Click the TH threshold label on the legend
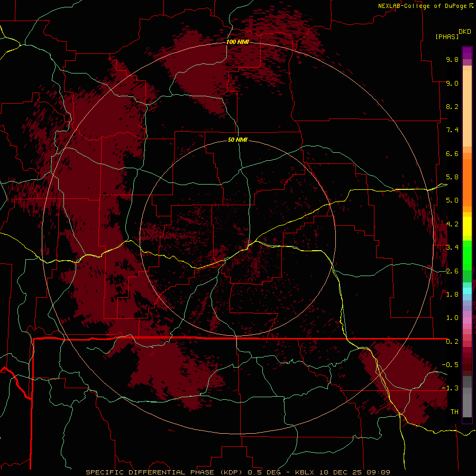Viewport: 476px width, 476px height. pyautogui.click(x=454, y=412)
